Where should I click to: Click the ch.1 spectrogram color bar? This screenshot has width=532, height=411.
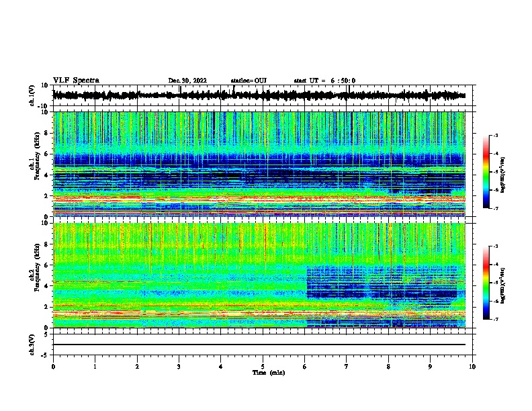click(x=486, y=172)
